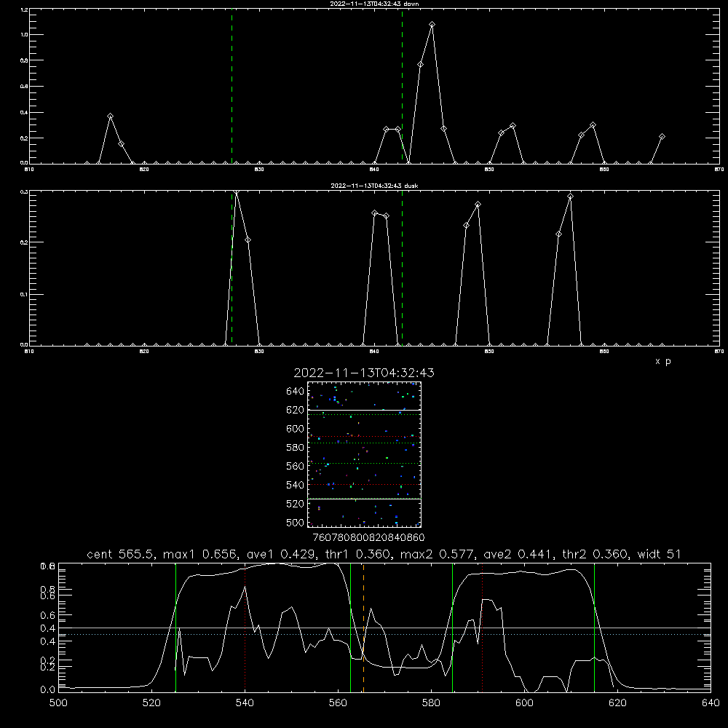The image size is (728, 728).
Task: Click the "2022-11-13T04:32:43 dawn" plot title
Action: pos(374,4)
